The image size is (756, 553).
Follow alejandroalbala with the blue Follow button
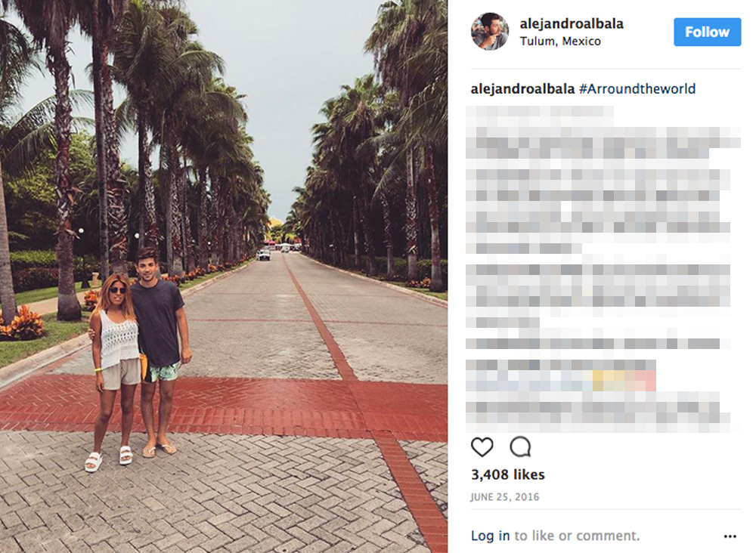pos(708,32)
